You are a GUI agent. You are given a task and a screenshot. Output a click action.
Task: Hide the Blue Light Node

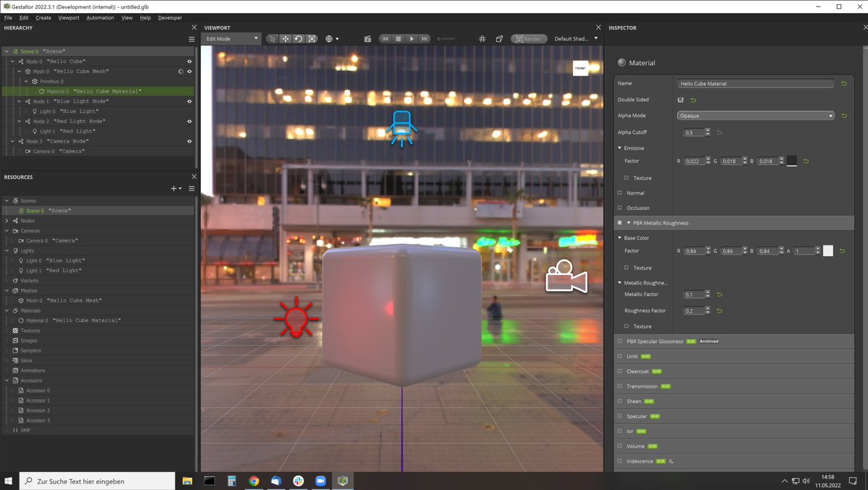click(x=190, y=101)
